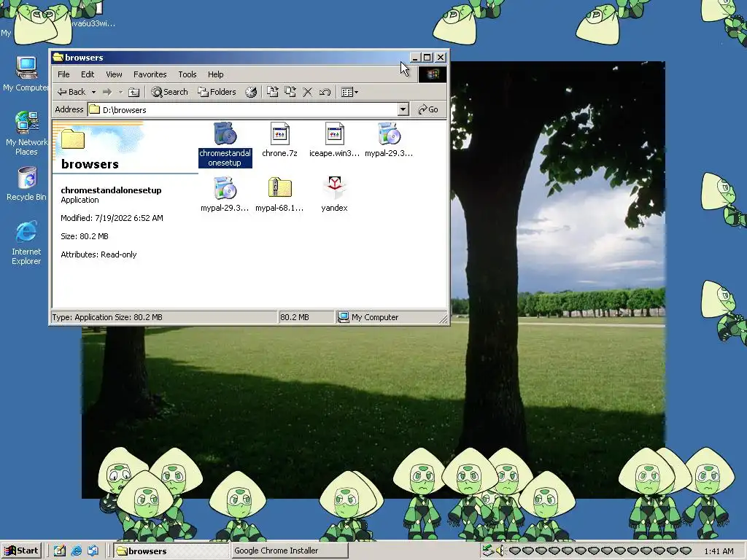The height and width of the screenshot is (560, 747).
Task: Open the History pane via the clock icon
Action: coord(251,92)
